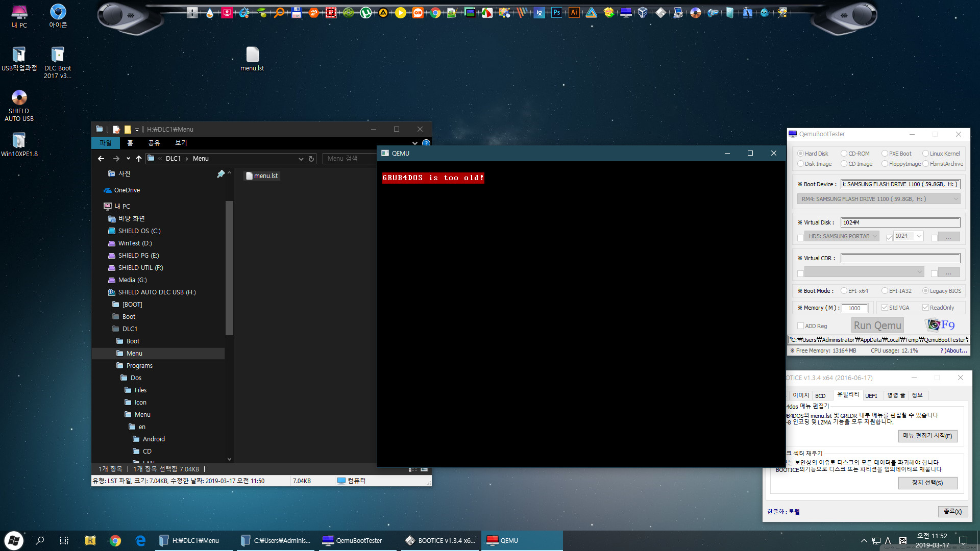The image size is (980, 551).
Task: Select the Linux Kernel radio option
Action: [925, 154]
